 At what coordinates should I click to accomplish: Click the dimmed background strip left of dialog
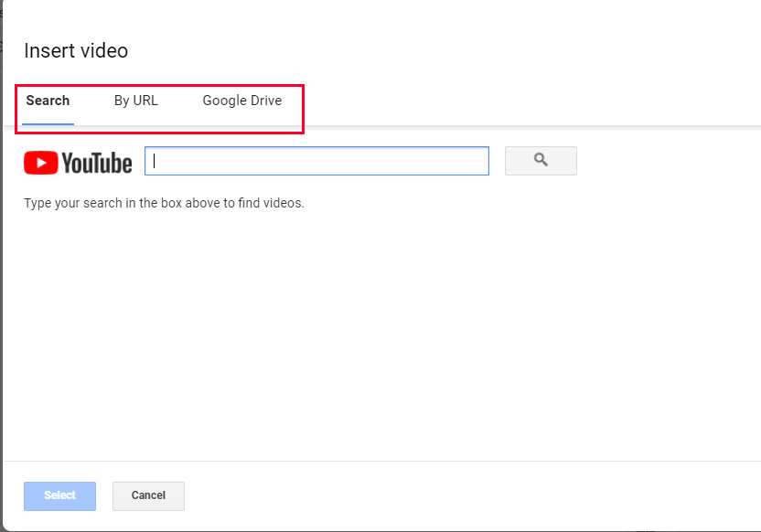click(1, 274)
